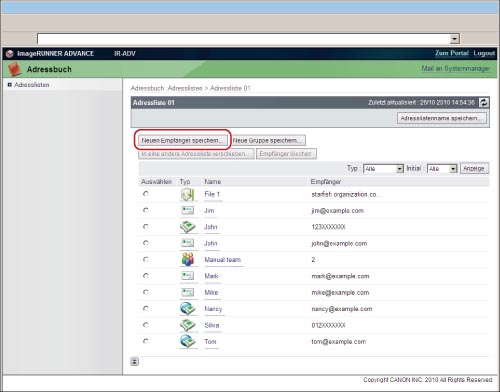
Task: Open the browser address bar dropdown arrow
Action: tap(455, 39)
